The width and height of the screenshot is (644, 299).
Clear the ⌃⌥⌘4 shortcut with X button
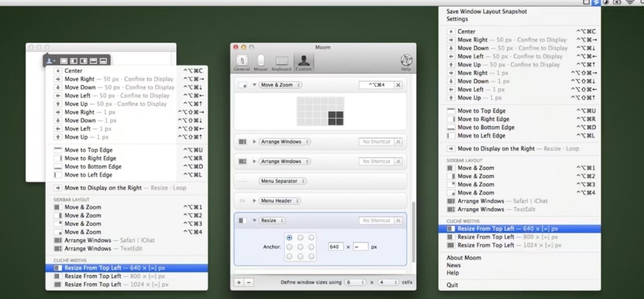(398, 85)
